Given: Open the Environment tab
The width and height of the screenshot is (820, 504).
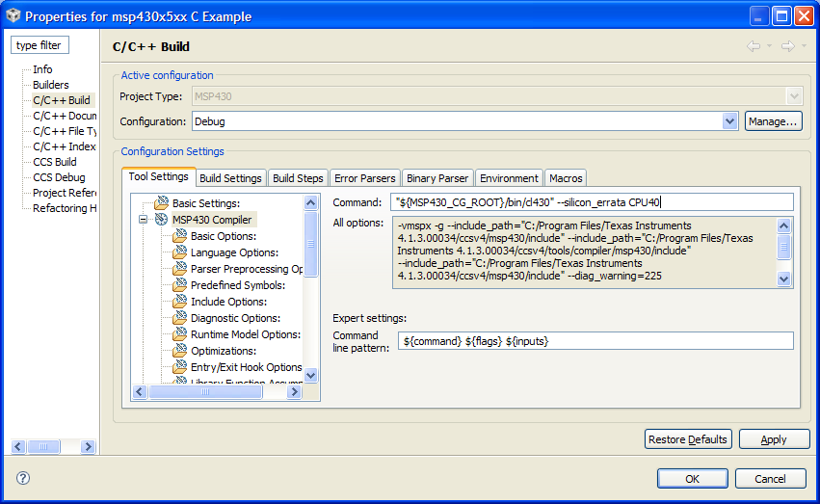Looking at the screenshot, I should point(509,178).
